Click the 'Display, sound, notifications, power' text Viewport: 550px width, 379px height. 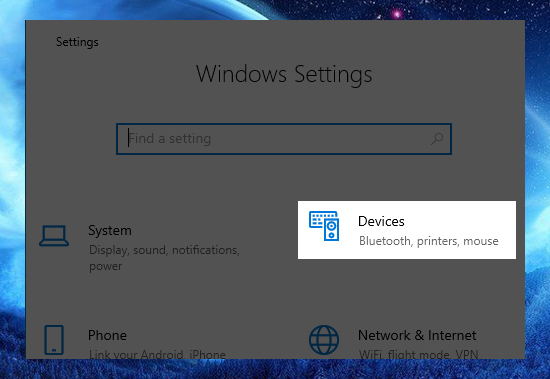pyautogui.click(x=164, y=258)
